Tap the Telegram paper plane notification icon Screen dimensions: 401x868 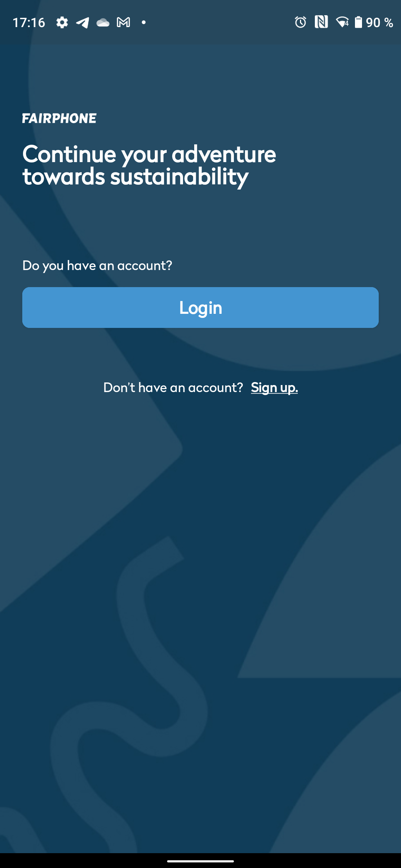click(x=82, y=23)
